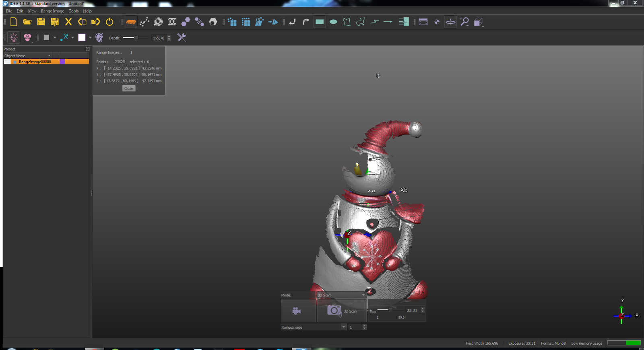Click the yellow power icon

point(109,22)
